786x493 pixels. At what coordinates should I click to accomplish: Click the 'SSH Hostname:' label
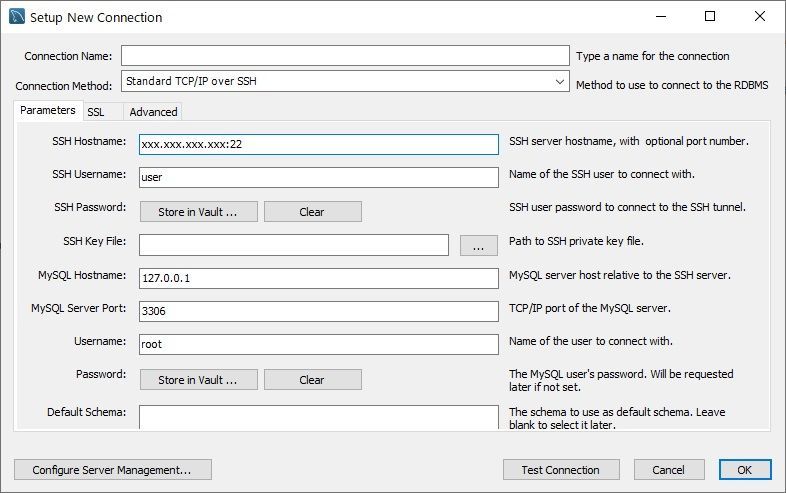pos(89,141)
